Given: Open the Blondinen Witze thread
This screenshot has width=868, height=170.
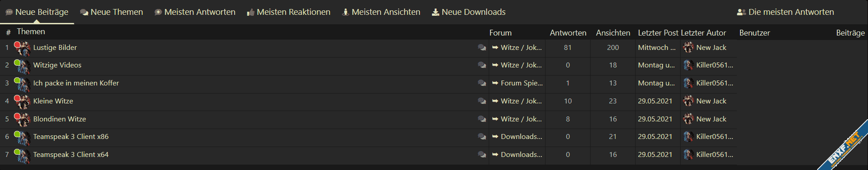Looking at the screenshot, I should [59, 119].
